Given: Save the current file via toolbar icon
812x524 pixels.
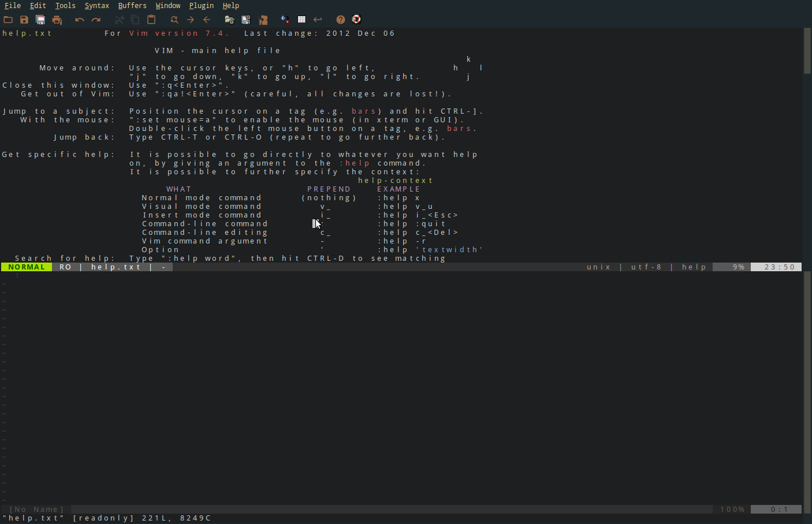Looking at the screenshot, I should (x=24, y=20).
